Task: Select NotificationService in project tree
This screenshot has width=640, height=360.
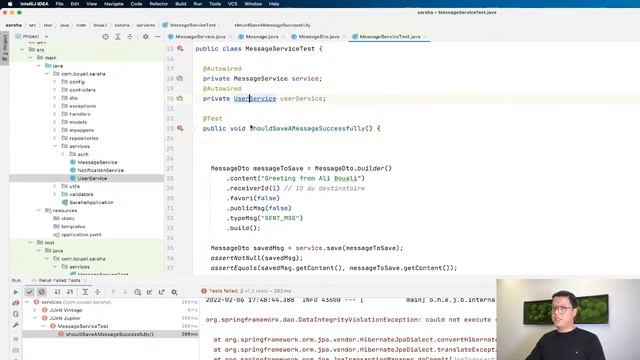Action: (100, 170)
